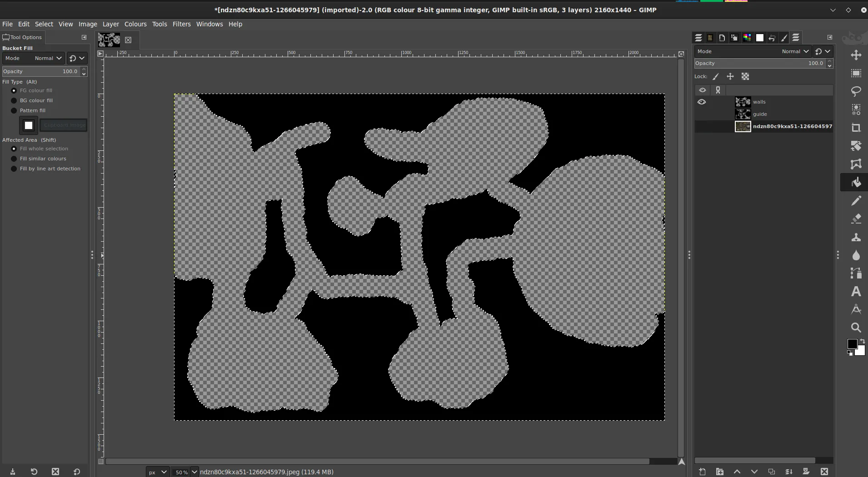
Task: Choose Fill similar colours option
Action: (14, 159)
